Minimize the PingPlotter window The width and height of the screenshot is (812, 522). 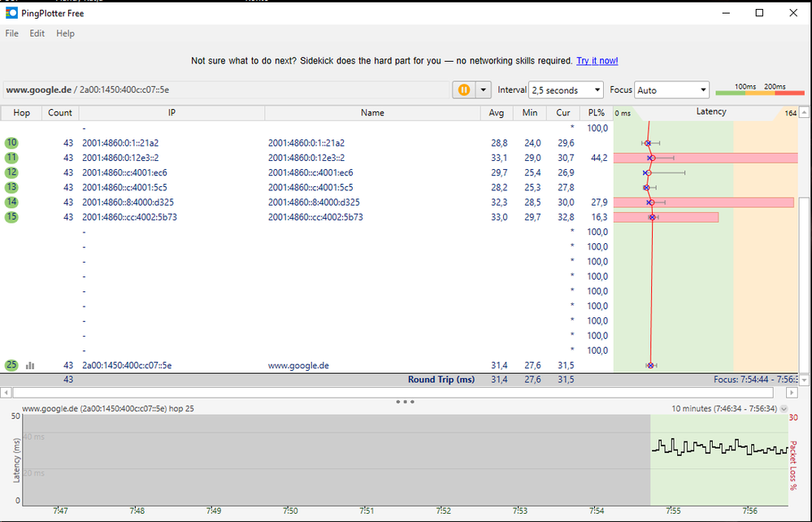coord(726,13)
